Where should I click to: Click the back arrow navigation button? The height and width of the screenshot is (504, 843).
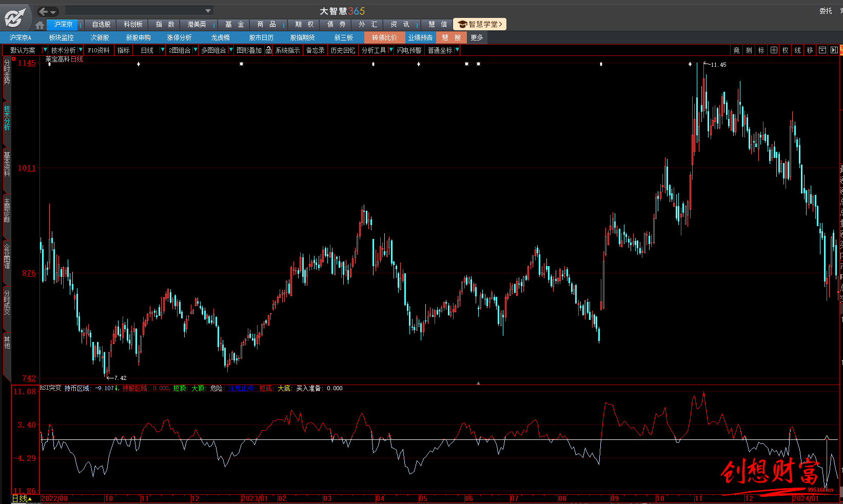pos(44,11)
